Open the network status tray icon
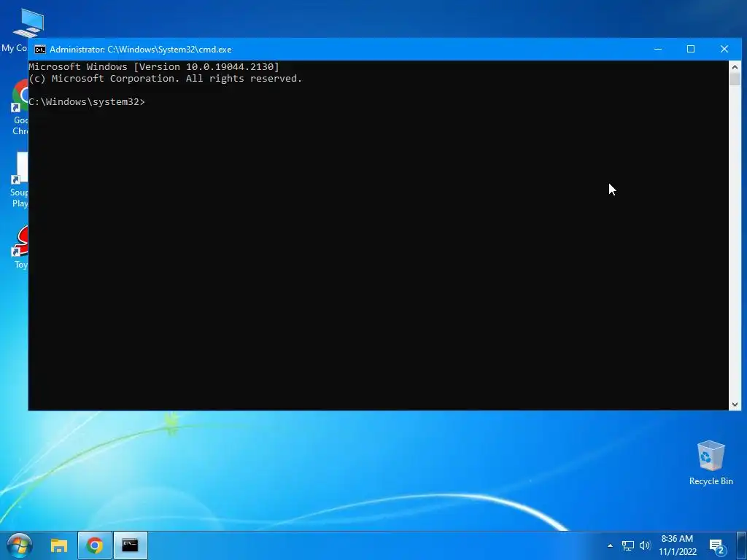 pos(628,545)
